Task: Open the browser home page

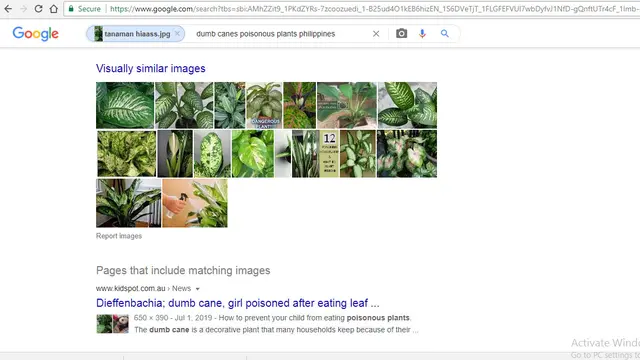Action: click(x=53, y=9)
